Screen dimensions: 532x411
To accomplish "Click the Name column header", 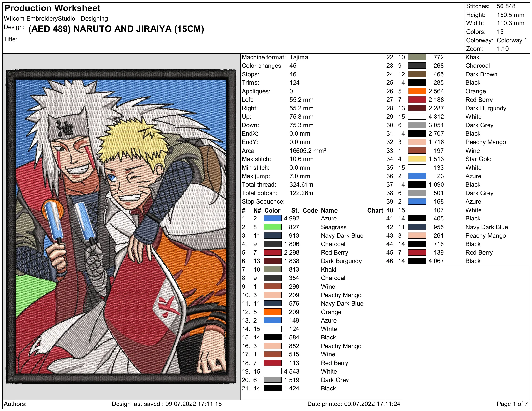I will (329, 210).
